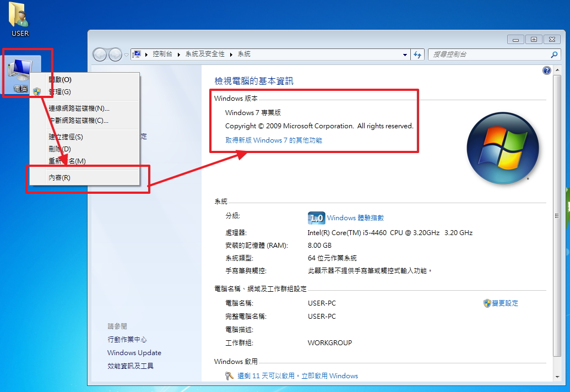This screenshot has height=392, width=570.
Task: Minimize the System window
Action: pyautogui.click(x=515, y=39)
